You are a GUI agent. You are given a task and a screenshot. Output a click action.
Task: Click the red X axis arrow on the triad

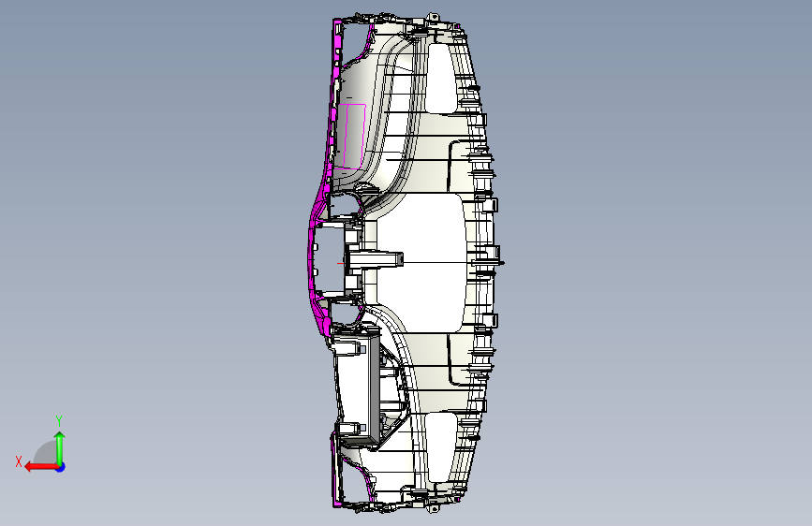[x=39, y=467]
